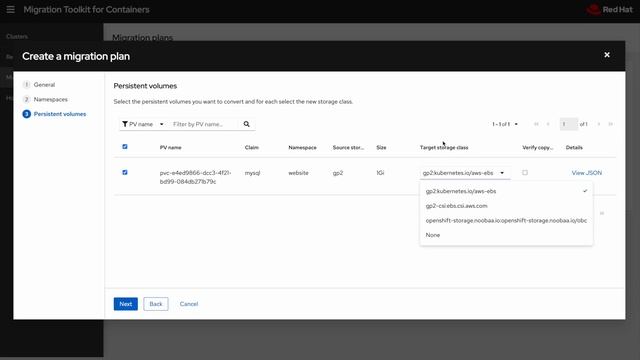The height and width of the screenshot is (360, 640).
Task: Select gp2:kubernetes.io/aws-ebs storage class option
Action: (x=506, y=191)
